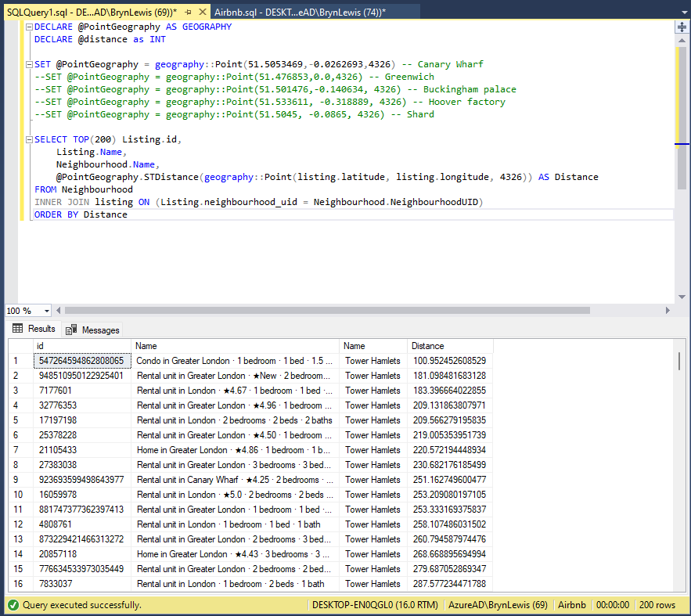The image size is (691, 616).
Task: Click the editor split-window handle icon
Action: (682, 27)
